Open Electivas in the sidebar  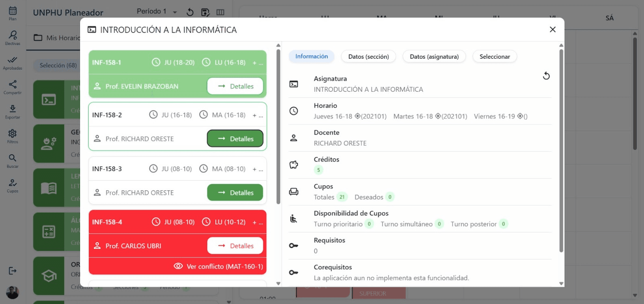pyautogui.click(x=13, y=38)
